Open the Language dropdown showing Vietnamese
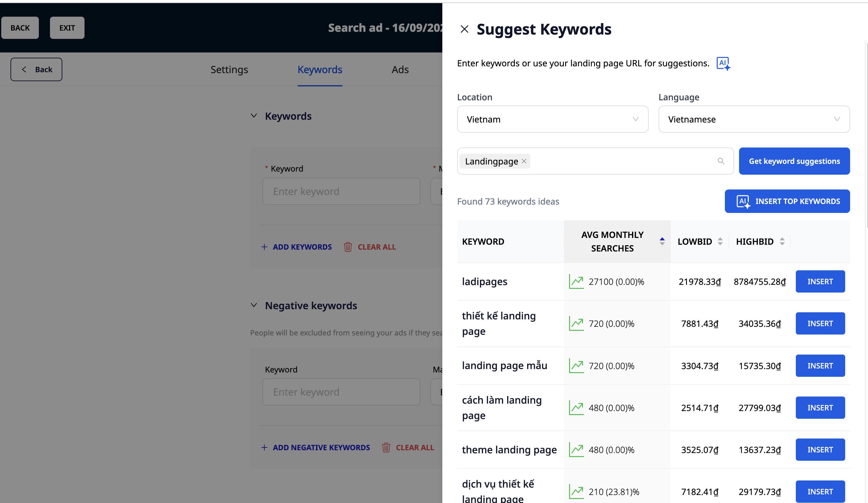The height and width of the screenshot is (503, 868). (x=754, y=119)
